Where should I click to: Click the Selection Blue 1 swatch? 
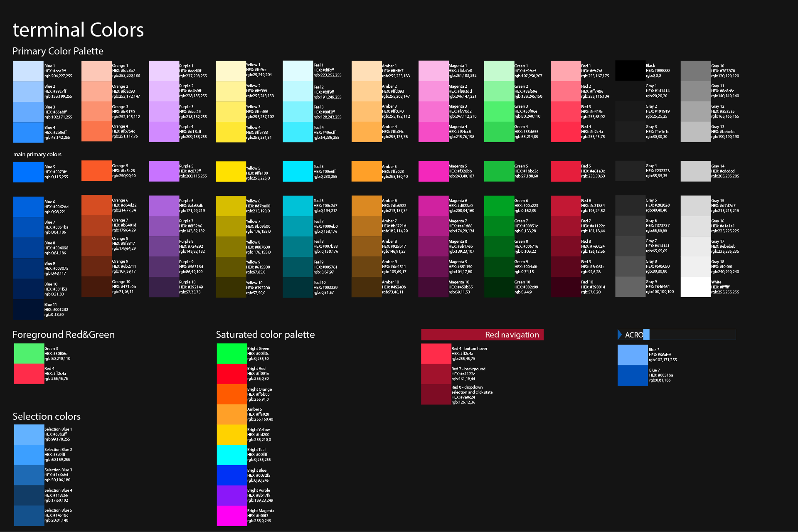pos(28,433)
